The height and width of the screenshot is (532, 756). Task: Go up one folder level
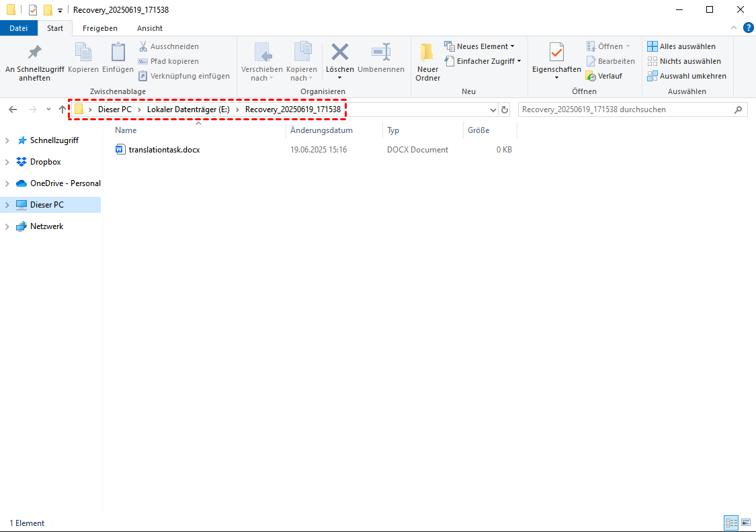62,109
